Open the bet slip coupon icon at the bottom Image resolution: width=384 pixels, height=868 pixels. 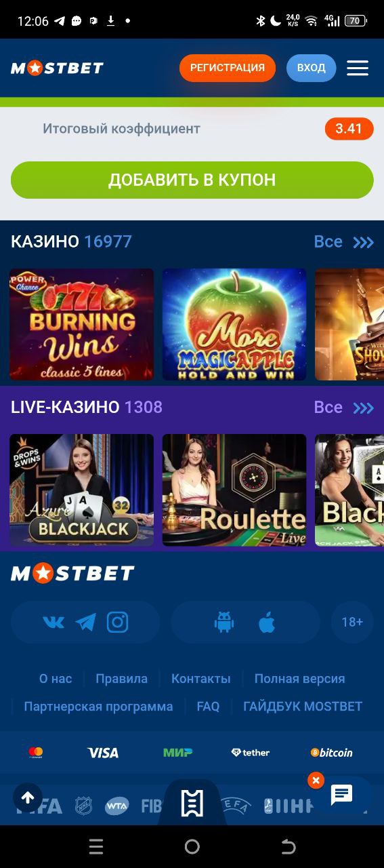[192, 803]
